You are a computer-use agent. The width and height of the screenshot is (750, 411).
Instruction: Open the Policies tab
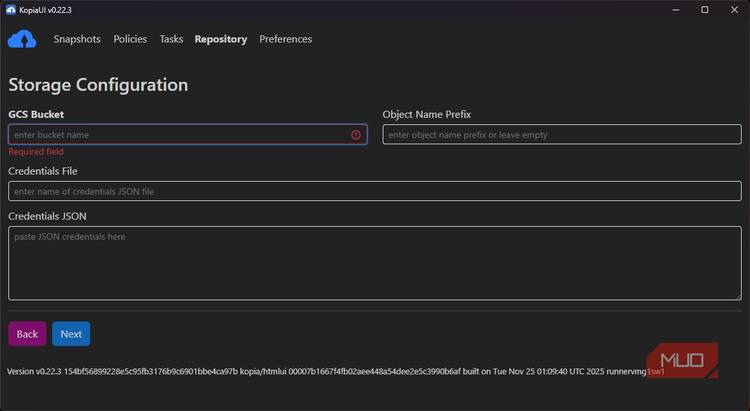tap(130, 39)
